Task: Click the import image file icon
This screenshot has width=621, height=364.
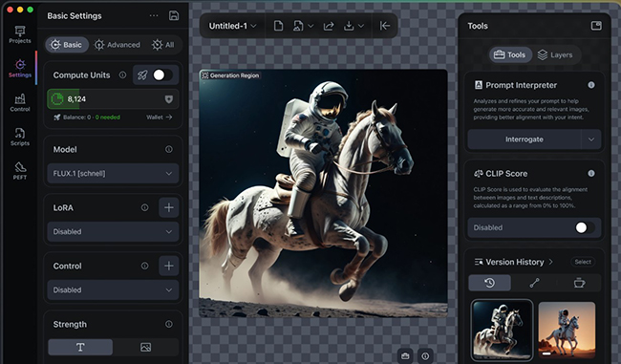Action: tap(298, 26)
